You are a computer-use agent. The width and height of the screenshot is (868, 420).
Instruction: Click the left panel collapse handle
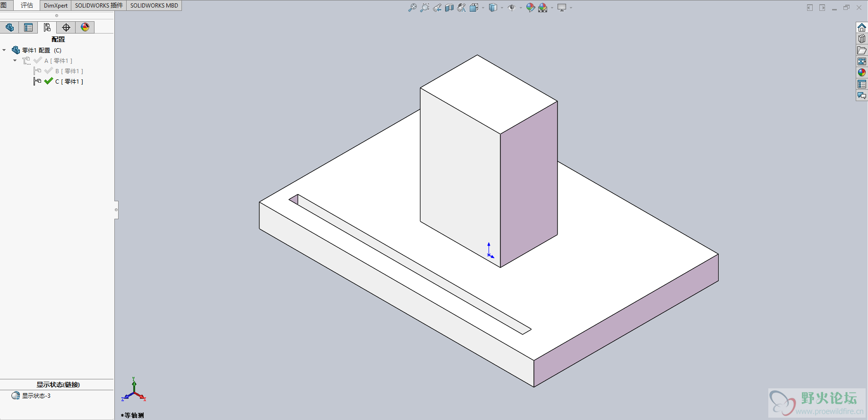pyautogui.click(x=116, y=210)
